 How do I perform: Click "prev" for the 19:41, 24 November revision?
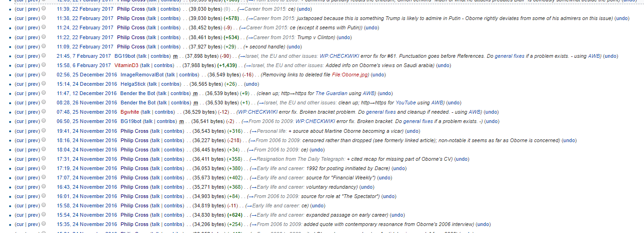[33, 131]
